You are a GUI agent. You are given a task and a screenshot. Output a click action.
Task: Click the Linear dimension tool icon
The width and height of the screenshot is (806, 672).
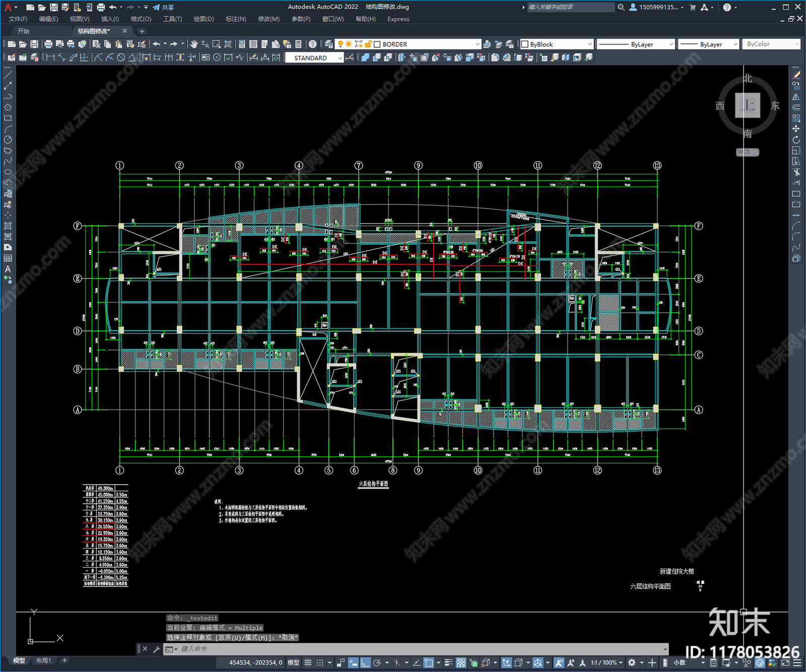(x=50, y=57)
